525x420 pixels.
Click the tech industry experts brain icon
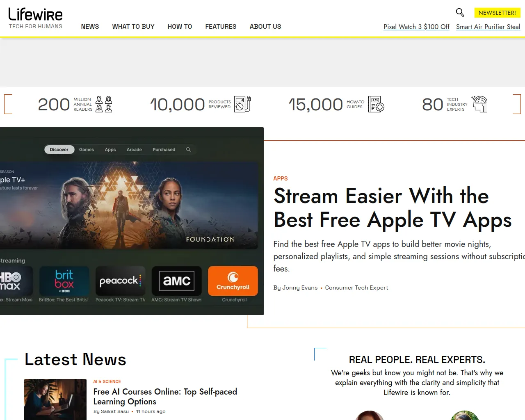pyautogui.click(x=479, y=104)
